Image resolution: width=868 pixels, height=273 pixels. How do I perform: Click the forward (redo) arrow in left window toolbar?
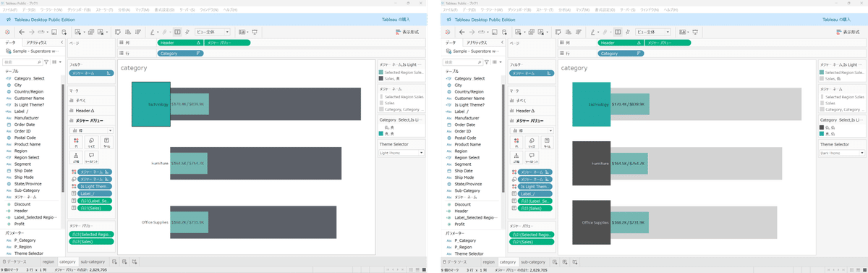[x=31, y=32]
